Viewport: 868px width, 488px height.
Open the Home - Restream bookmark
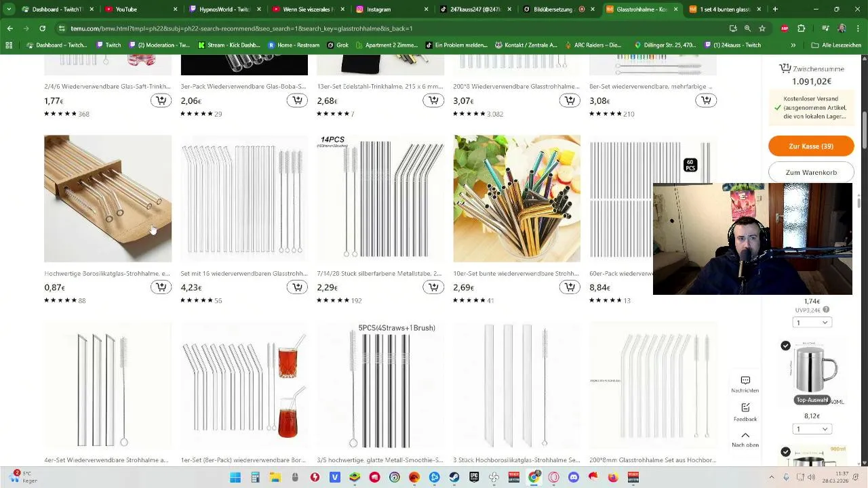294,45
